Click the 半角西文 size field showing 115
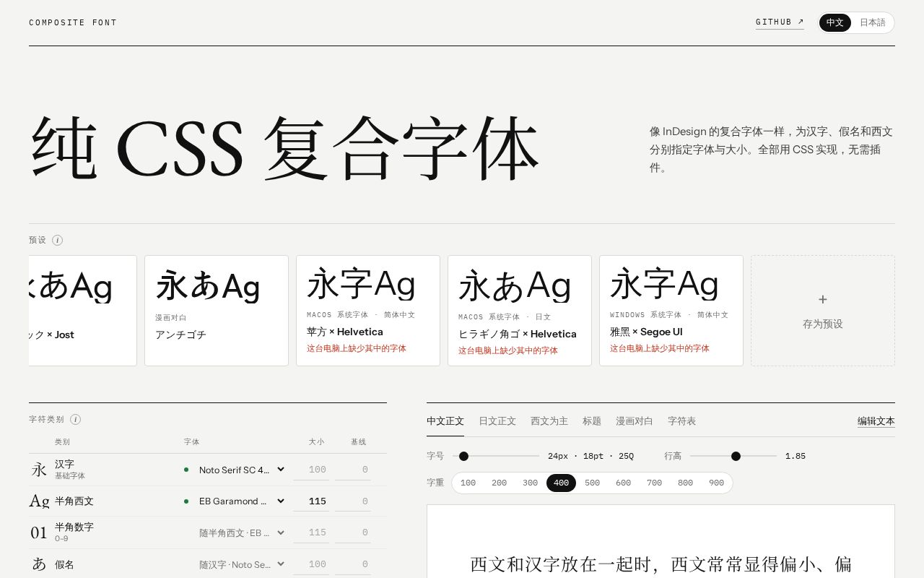 (311, 501)
